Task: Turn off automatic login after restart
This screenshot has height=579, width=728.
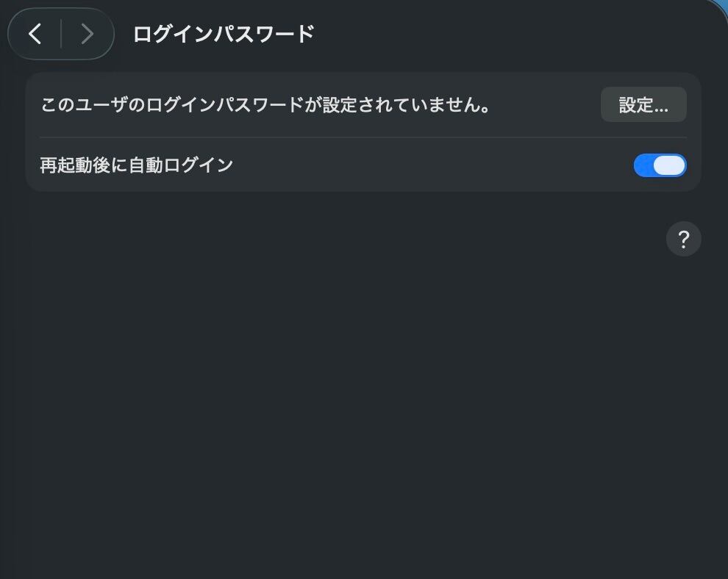Action: (x=660, y=165)
